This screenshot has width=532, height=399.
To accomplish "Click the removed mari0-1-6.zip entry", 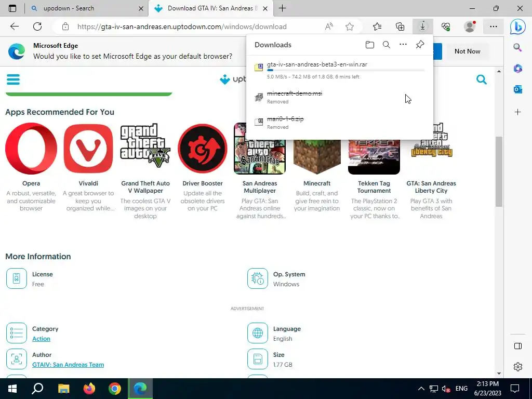I will coord(340,123).
